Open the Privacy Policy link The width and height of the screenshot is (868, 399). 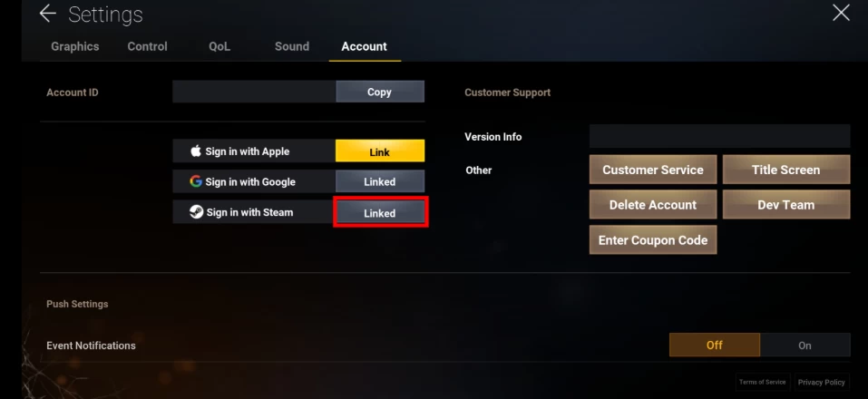[822, 382]
